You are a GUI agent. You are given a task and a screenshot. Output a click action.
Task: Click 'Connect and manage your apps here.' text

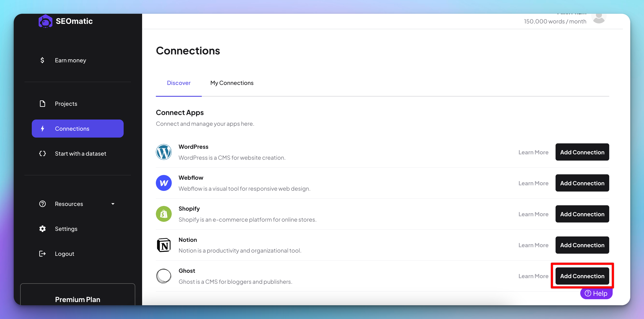click(205, 124)
